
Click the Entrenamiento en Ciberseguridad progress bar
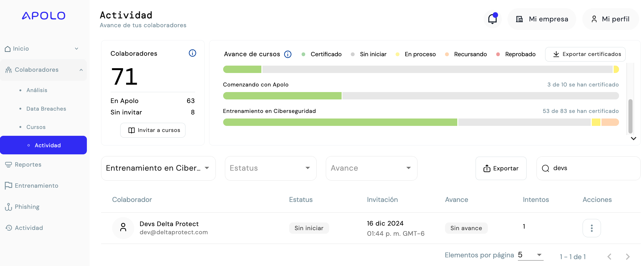pyautogui.click(x=421, y=122)
